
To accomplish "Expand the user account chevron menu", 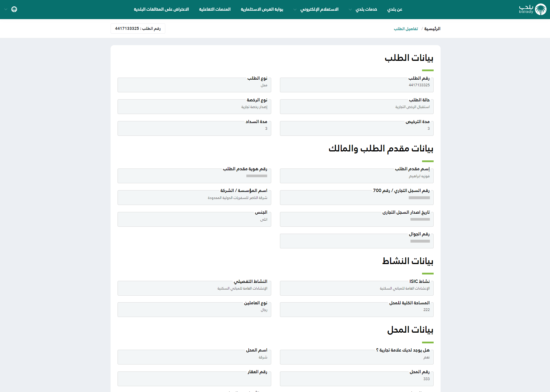I will pyautogui.click(x=6, y=10).
